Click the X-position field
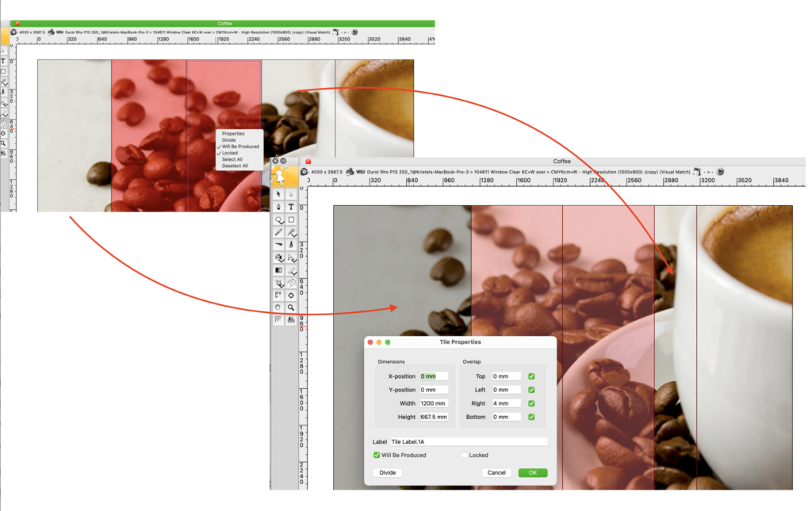Viewport: 812px width, 511px height. pos(434,376)
